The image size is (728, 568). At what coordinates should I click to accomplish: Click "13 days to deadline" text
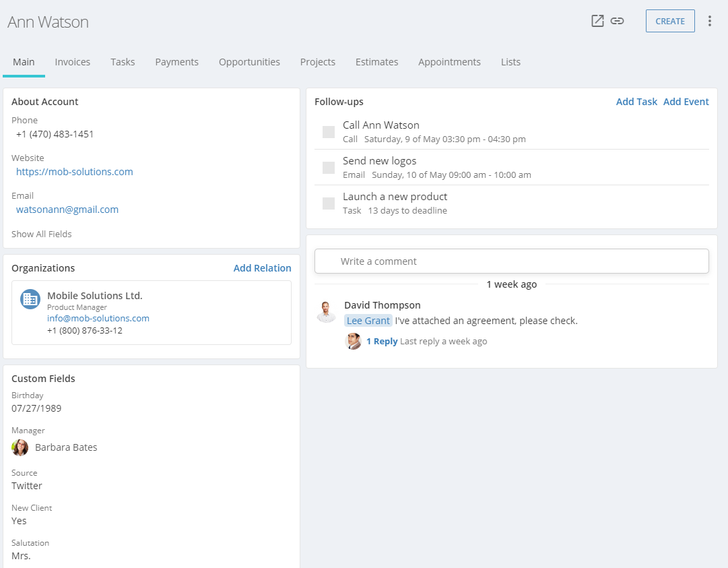pos(407,211)
